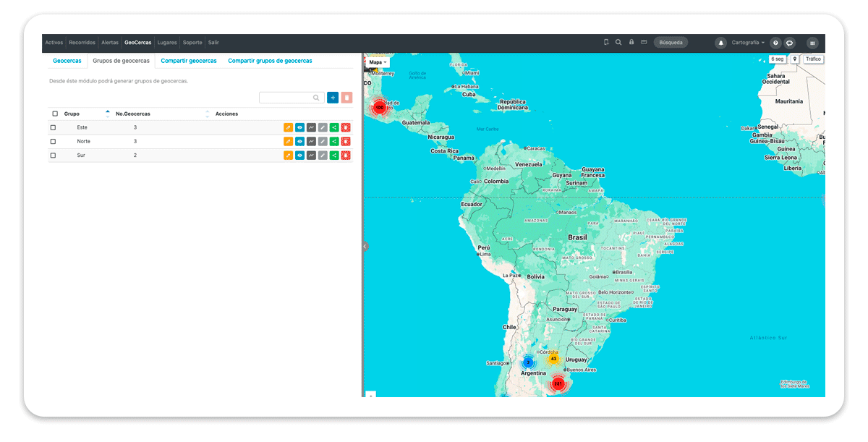868x442 pixels.
Task: Toggle the Tráfico map button
Action: pyautogui.click(x=813, y=59)
